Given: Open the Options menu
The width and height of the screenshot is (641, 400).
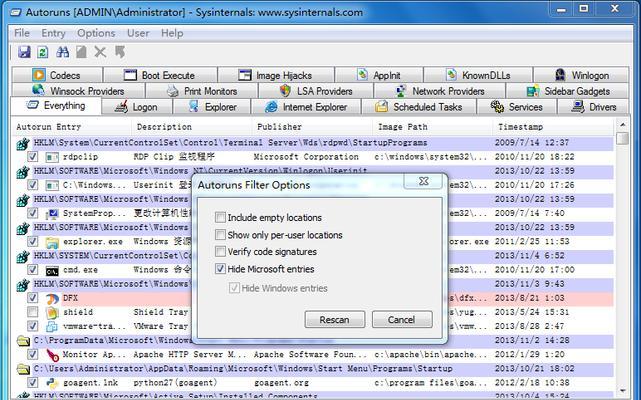Looking at the screenshot, I should (x=96, y=33).
